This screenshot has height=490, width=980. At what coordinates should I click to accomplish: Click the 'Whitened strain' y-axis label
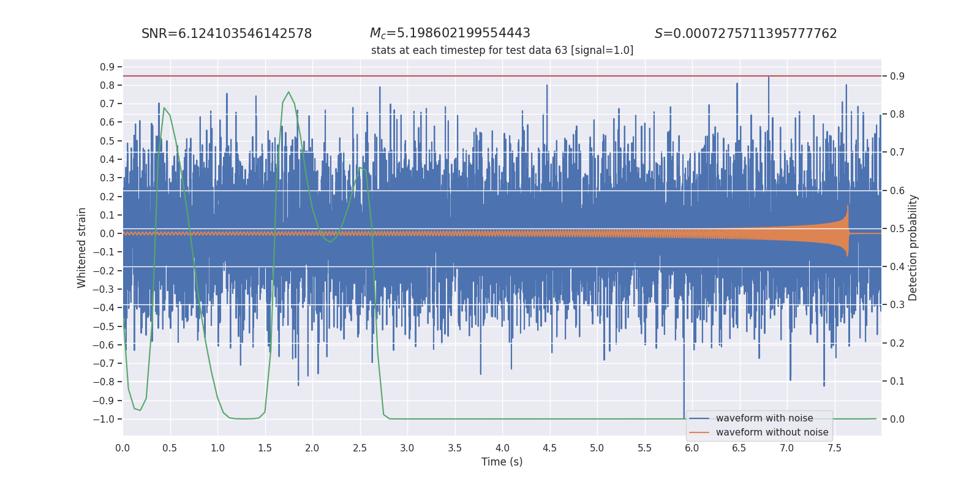click(x=81, y=247)
